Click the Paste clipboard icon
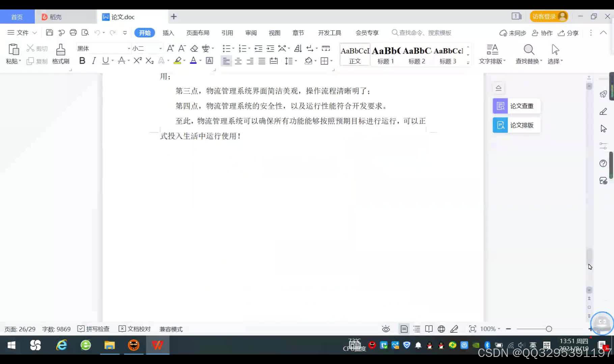 [x=13, y=50]
